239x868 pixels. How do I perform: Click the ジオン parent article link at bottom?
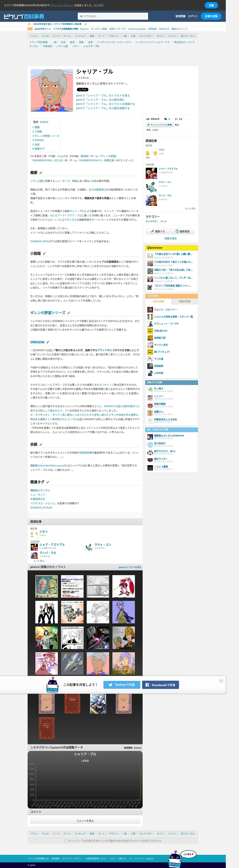pyautogui.click(x=44, y=532)
